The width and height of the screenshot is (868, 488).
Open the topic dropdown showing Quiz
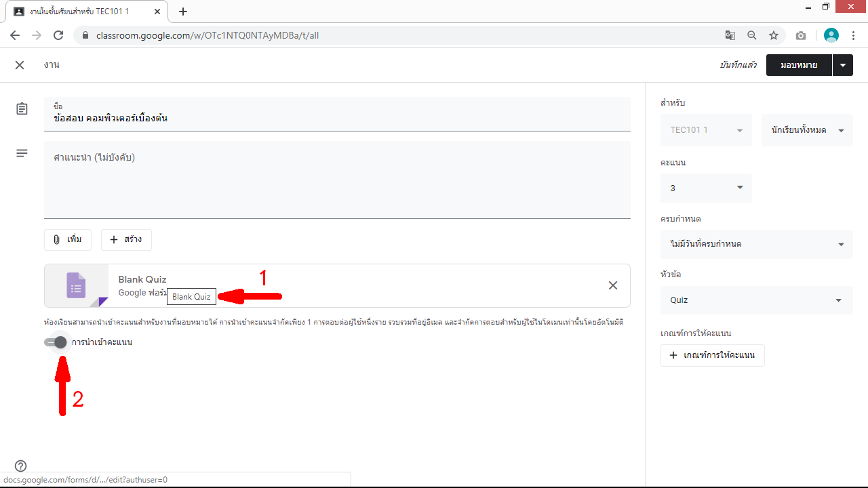coord(756,300)
